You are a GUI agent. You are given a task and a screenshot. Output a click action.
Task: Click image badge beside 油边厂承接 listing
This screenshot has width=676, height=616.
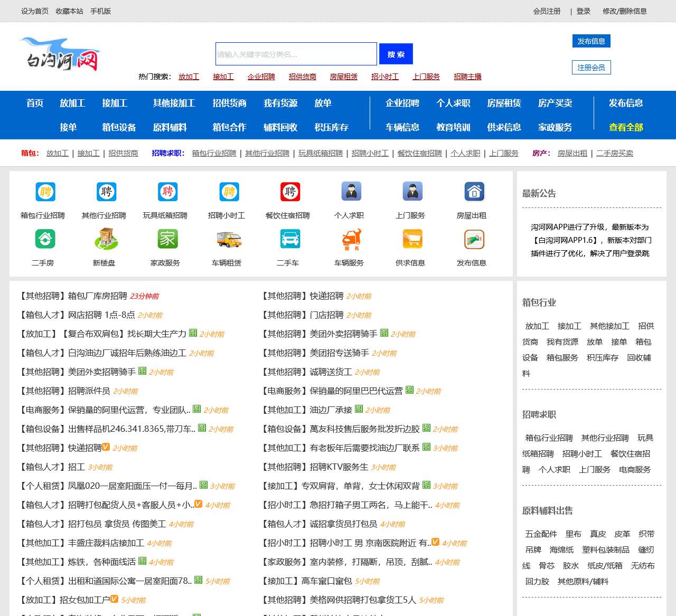coord(359,409)
